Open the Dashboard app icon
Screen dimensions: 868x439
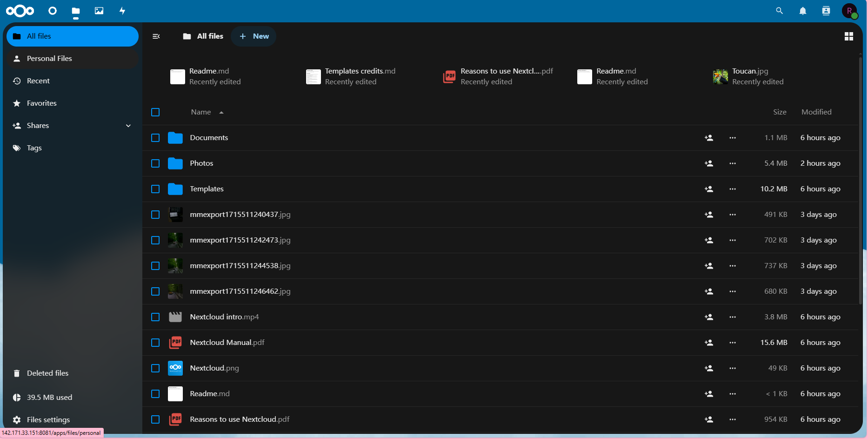pos(53,11)
